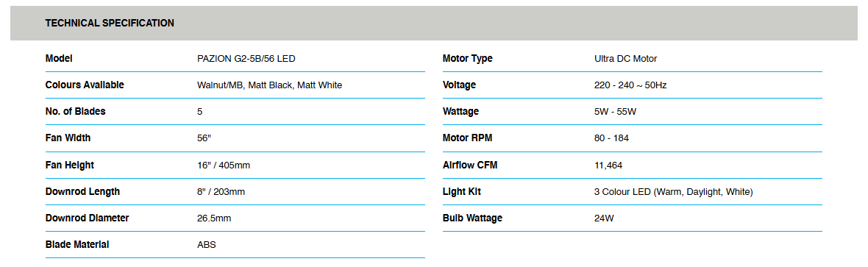868x267 pixels.
Task: Click the Downrod Diameter value 26.5mm
Action: point(214,218)
